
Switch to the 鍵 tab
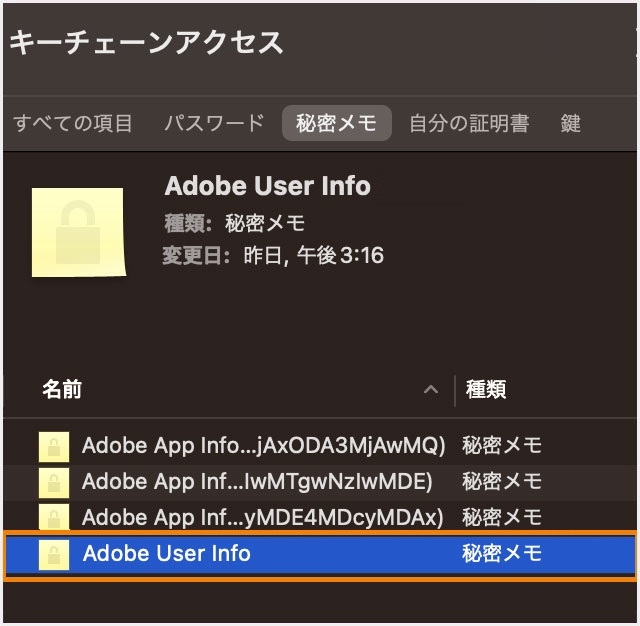[x=570, y=123]
